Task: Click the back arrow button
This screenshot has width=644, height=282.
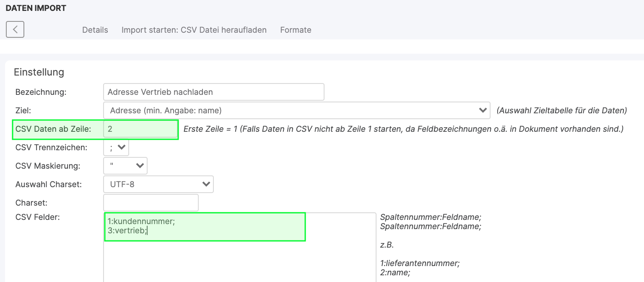Action: pyautogui.click(x=15, y=29)
